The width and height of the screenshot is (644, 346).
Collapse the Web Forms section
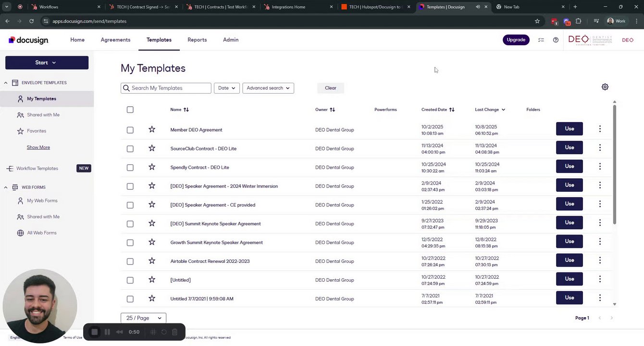coord(6,187)
